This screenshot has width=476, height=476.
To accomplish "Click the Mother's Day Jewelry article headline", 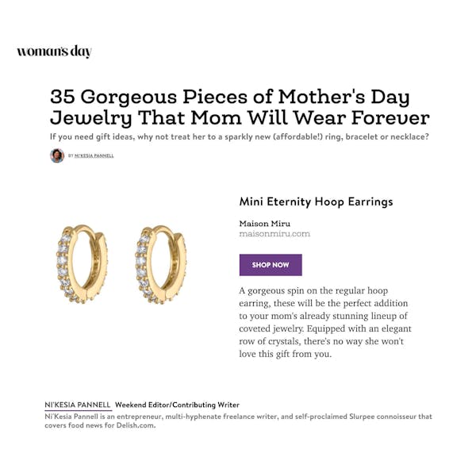I will tap(239, 108).
